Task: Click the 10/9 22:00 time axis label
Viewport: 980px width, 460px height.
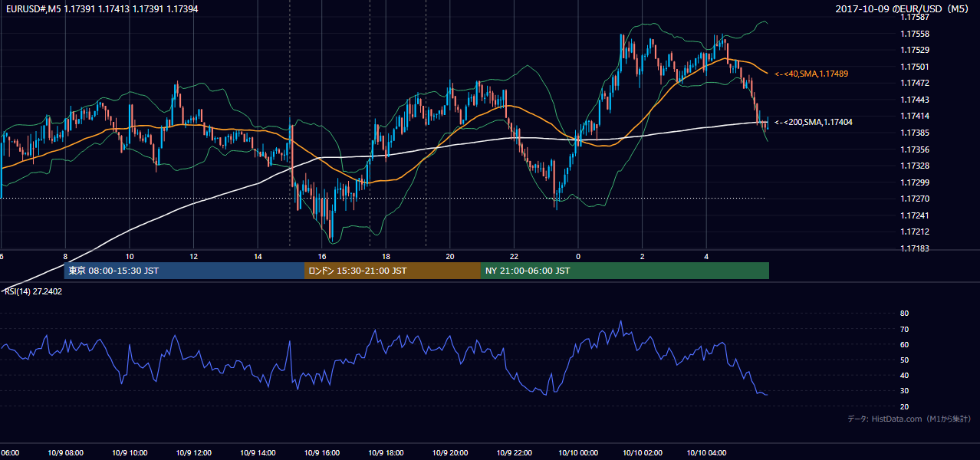Action: click(514, 453)
